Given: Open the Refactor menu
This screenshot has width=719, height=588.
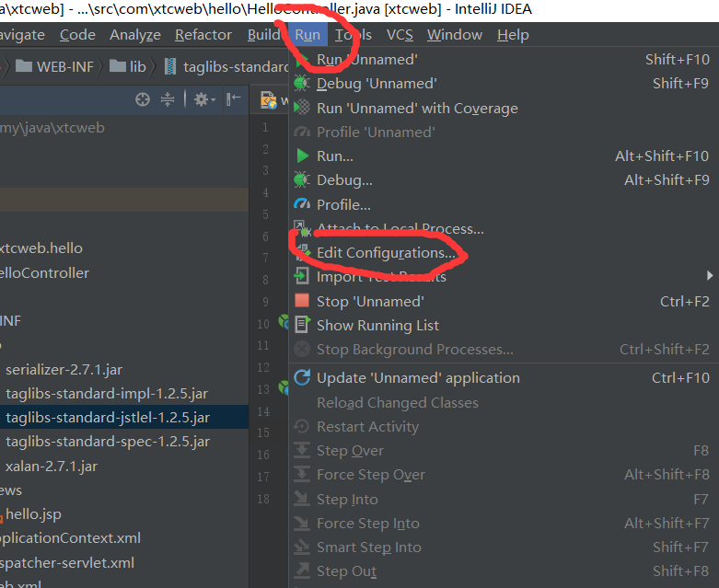Looking at the screenshot, I should pyautogui.click(x=203, y=35).
